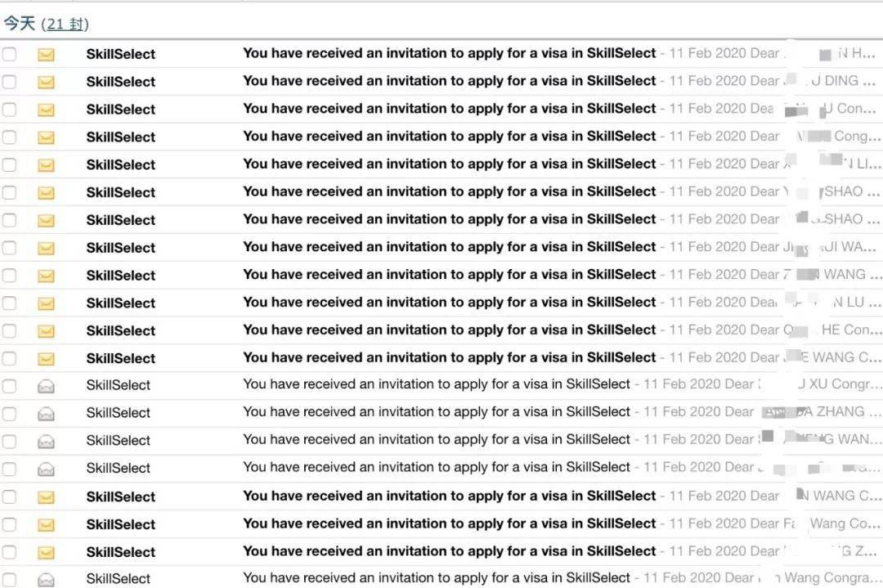Click the 今天 group header

20,24
